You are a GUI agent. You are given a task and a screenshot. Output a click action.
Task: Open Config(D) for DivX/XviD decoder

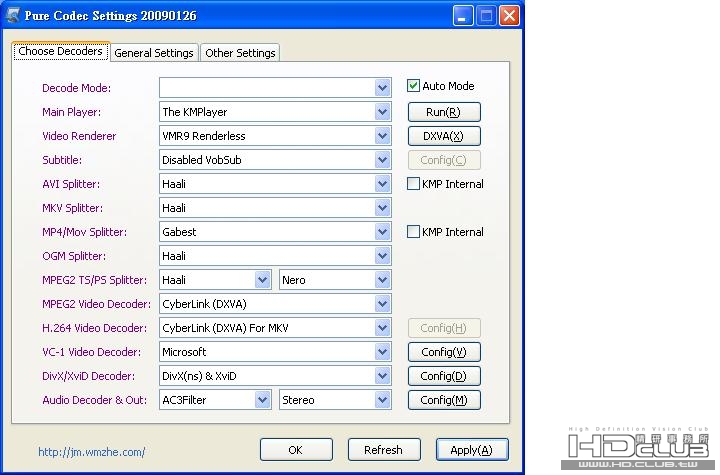click(x=444, y=376)
